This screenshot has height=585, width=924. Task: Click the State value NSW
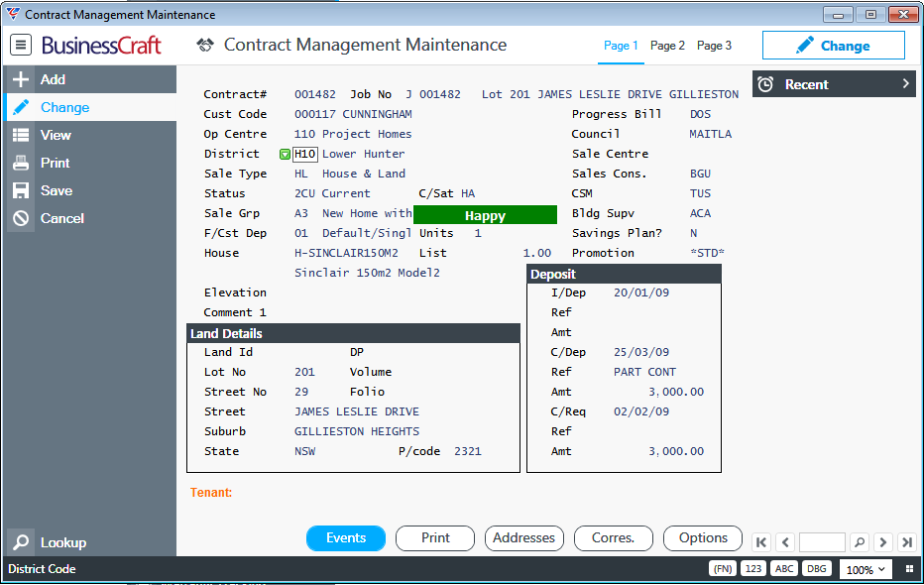click(305, 451)
